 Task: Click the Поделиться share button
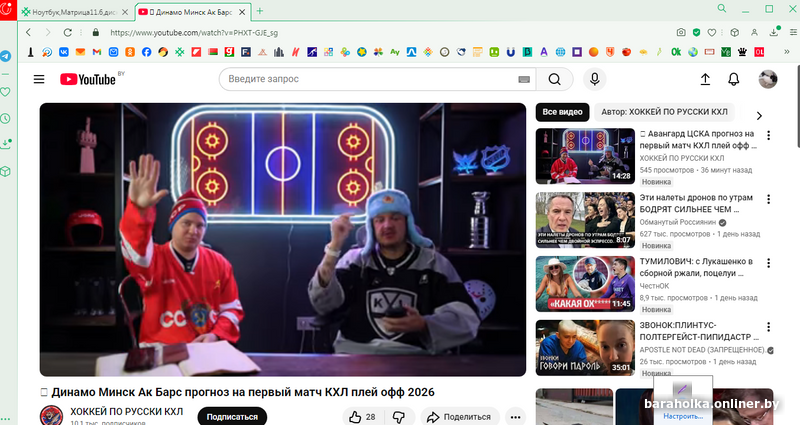coord(459,417)
